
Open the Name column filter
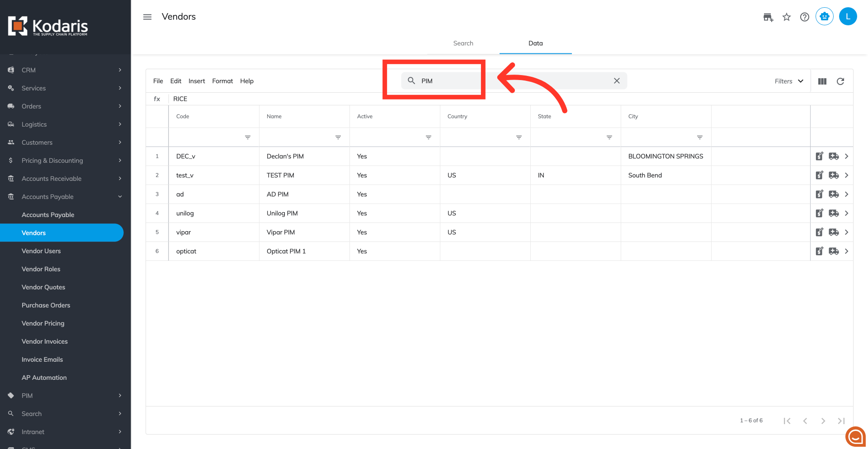tap(338, 137)
